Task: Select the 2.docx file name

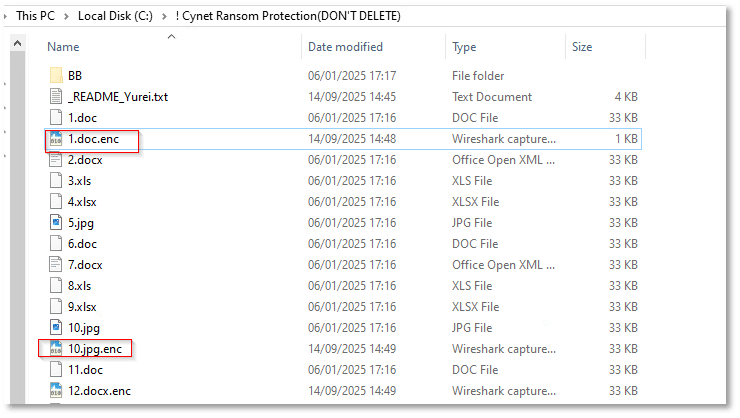Action: pyautogui.click(x=84, y=160)
